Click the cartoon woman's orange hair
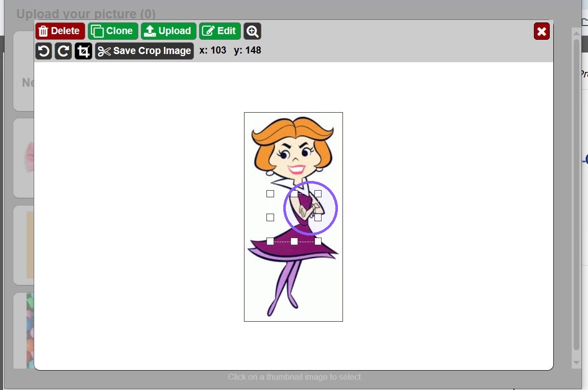 292,131
